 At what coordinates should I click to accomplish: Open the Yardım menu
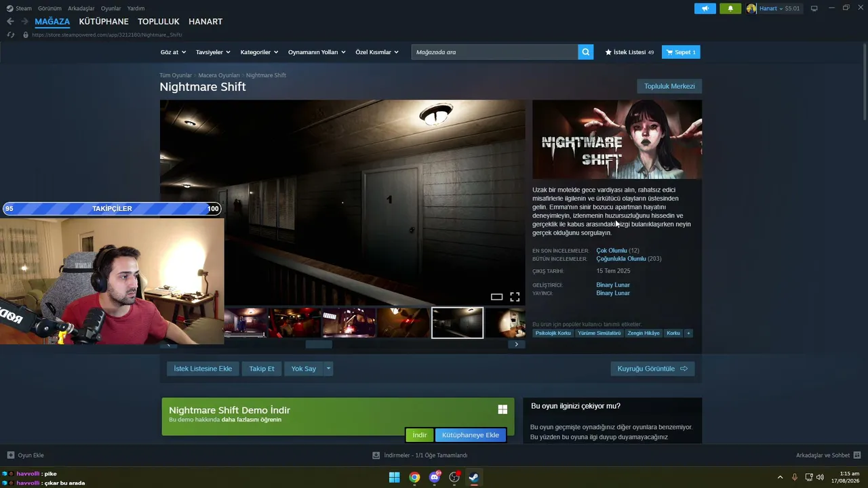136,8
